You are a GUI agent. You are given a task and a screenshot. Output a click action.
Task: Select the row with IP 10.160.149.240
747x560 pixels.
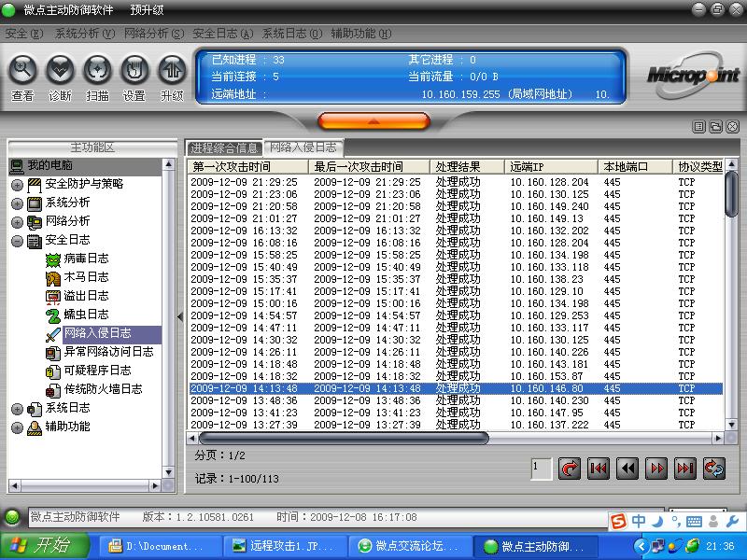coord(456,206)
